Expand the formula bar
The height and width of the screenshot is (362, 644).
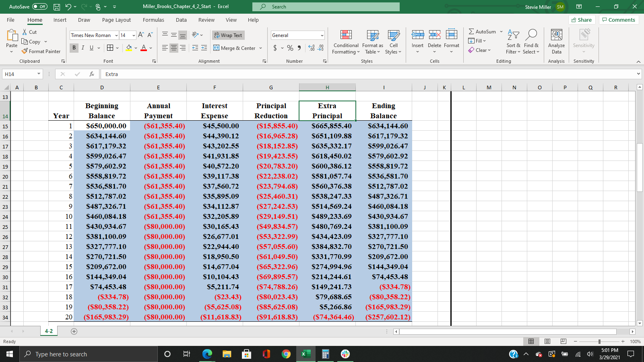coord(638,74)
